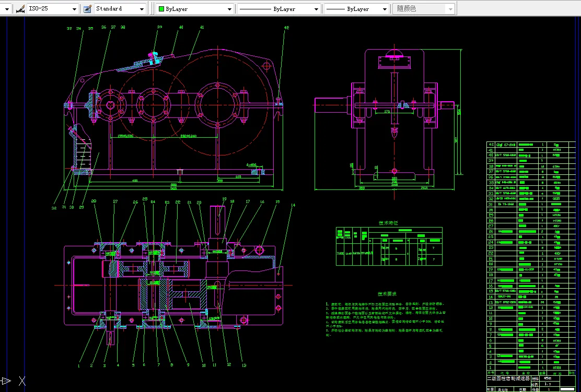This screenshot has width=581, height=392.
Task: Select balloon number 7 below the plan view
Action: coord(159,365)
